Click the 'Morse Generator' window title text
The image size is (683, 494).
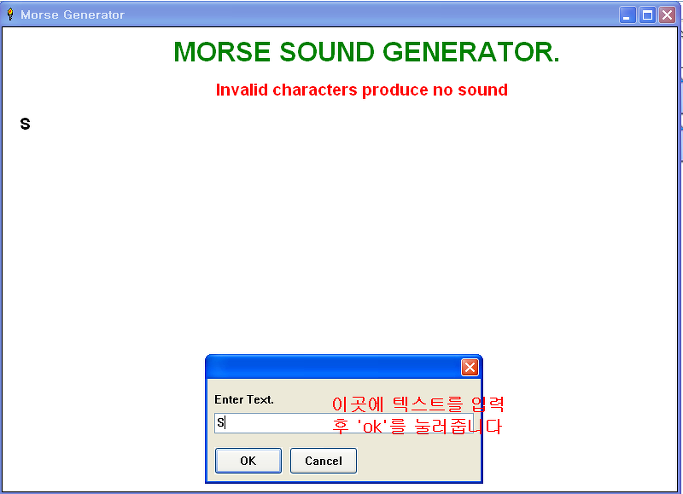pyautogui.click(x=72, y=15)
